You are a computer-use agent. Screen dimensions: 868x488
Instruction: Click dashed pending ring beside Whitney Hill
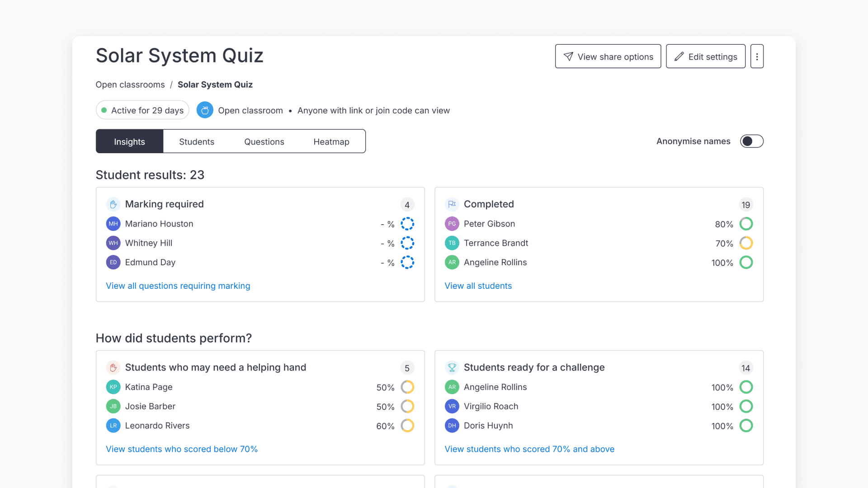point(407,243)
